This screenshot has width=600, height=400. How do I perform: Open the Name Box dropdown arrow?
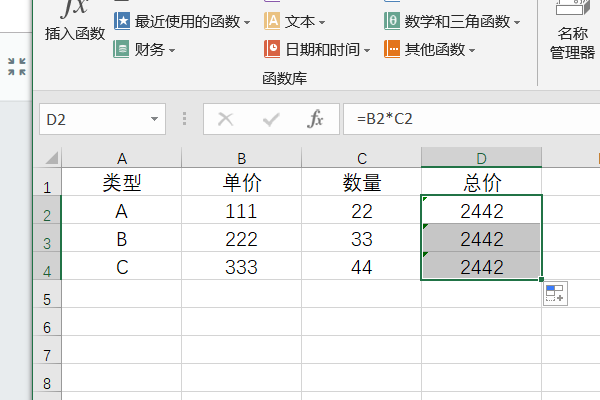click(x=155, y=119)
